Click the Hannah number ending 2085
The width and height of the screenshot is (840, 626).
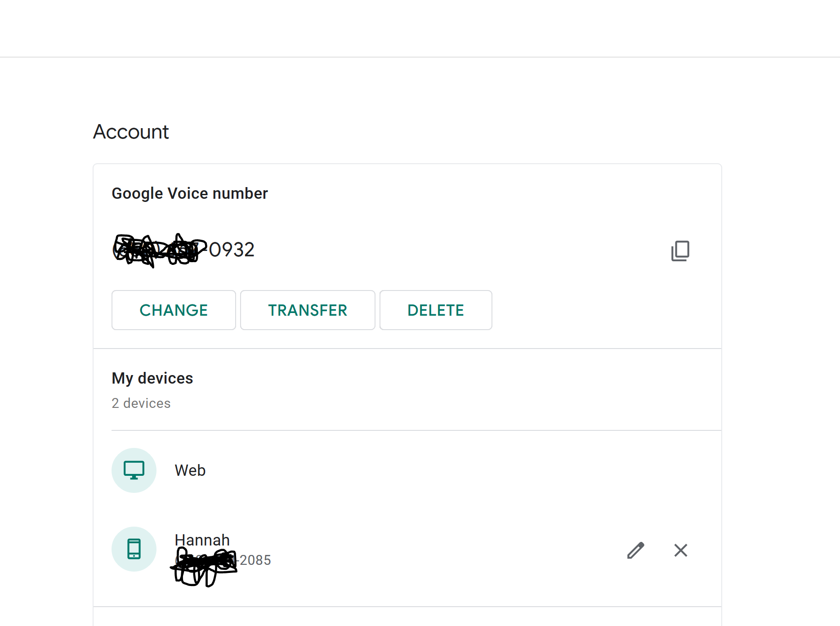223,560
